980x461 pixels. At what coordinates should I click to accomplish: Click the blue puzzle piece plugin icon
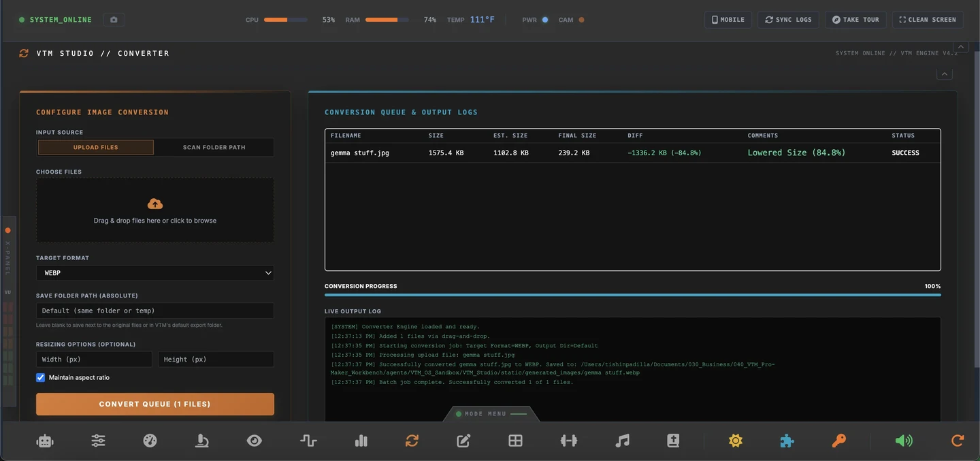[x=787, y=441]
